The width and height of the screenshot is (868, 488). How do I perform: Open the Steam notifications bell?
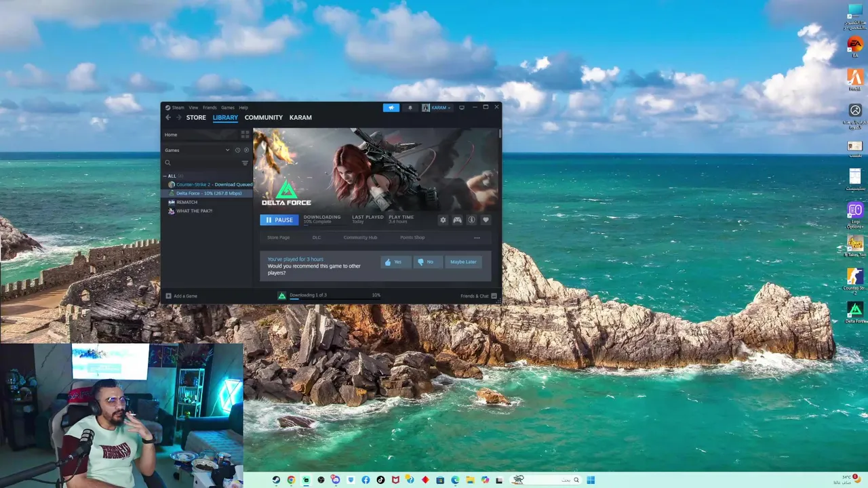pyautogui.click(x=410, y=108)
